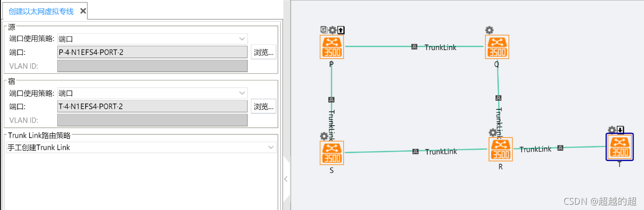Click the gear icon above node S
Screen dimensions: 644x210
[324, 136]
